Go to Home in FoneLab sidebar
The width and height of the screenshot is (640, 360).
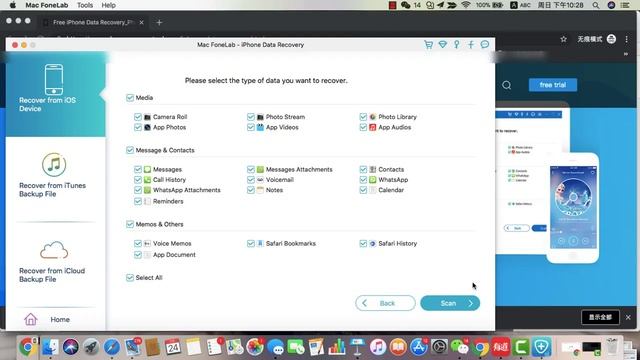(47, 319)
